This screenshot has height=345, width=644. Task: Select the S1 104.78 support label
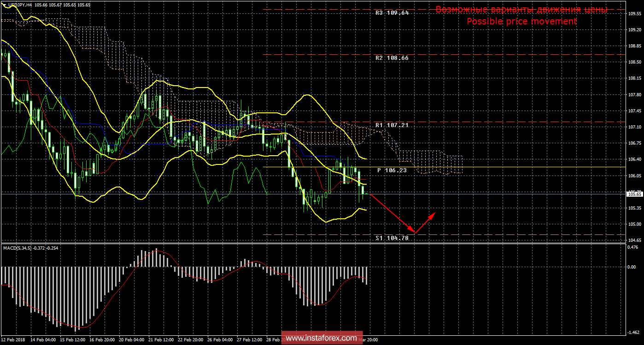(x=392, y=238)
